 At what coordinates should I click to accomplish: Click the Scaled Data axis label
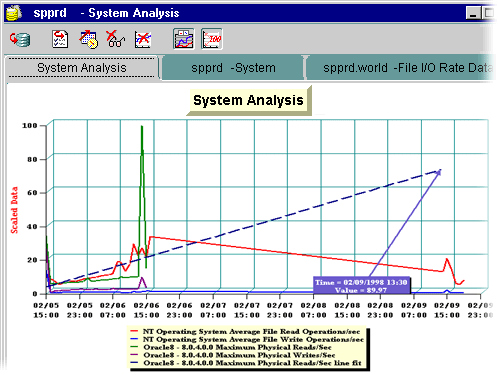(x=14, y=210)
